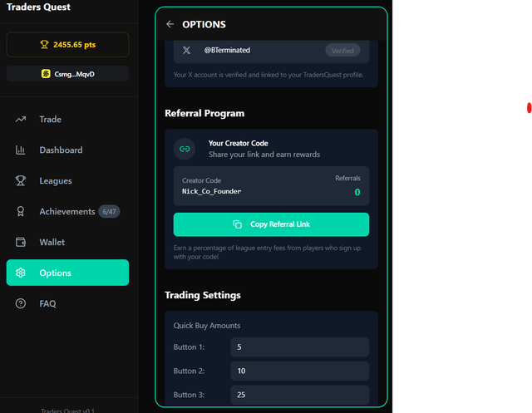Click the Button 1 quick buy amount field
Screen dimensions: 532x413
point(299,347)
